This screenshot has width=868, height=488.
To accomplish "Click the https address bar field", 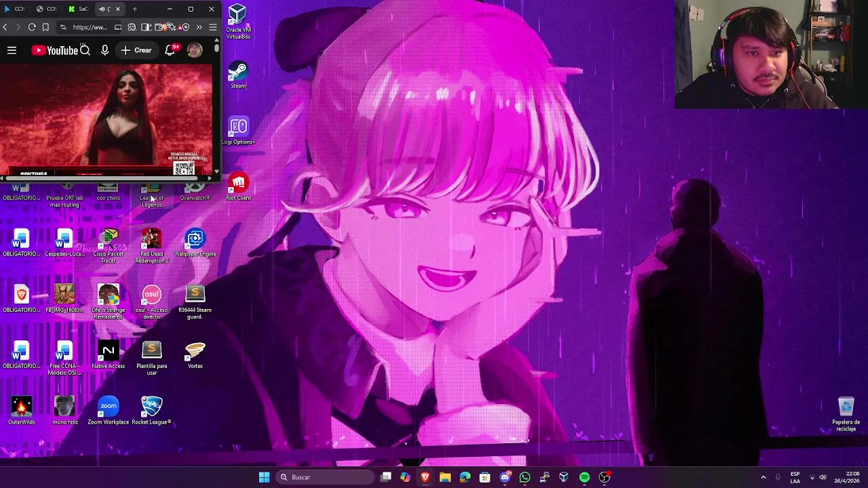I will 90,27.
